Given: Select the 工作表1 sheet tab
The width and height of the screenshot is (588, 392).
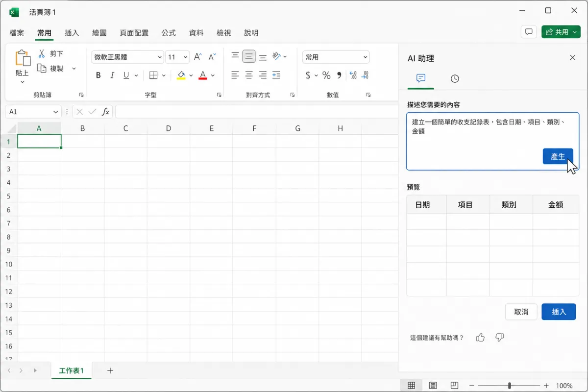Looking at the screenshot, I should pos(72,370).
